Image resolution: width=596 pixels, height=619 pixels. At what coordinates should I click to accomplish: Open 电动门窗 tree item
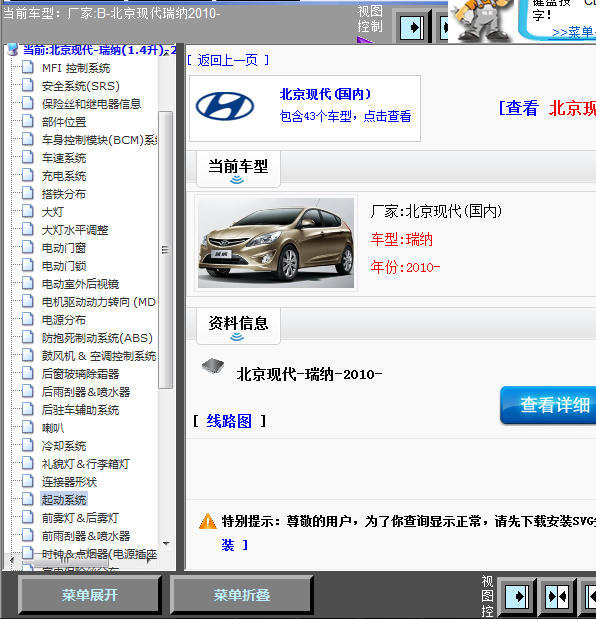tap(64, 248)
